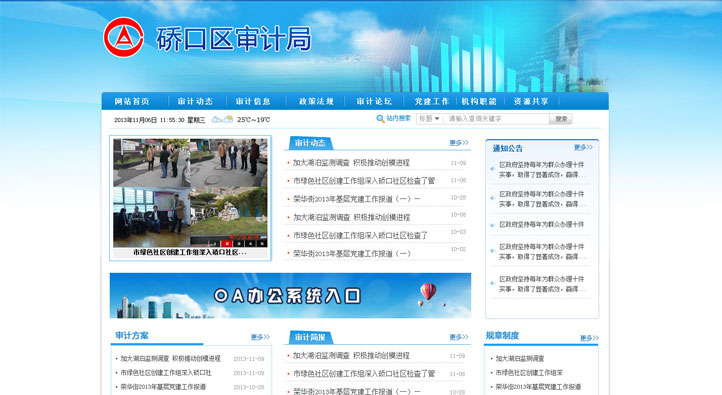
Task: Open 审计动态 article 市绿色社区创建工作组 dated 10-03
Action: coord(361,235)
